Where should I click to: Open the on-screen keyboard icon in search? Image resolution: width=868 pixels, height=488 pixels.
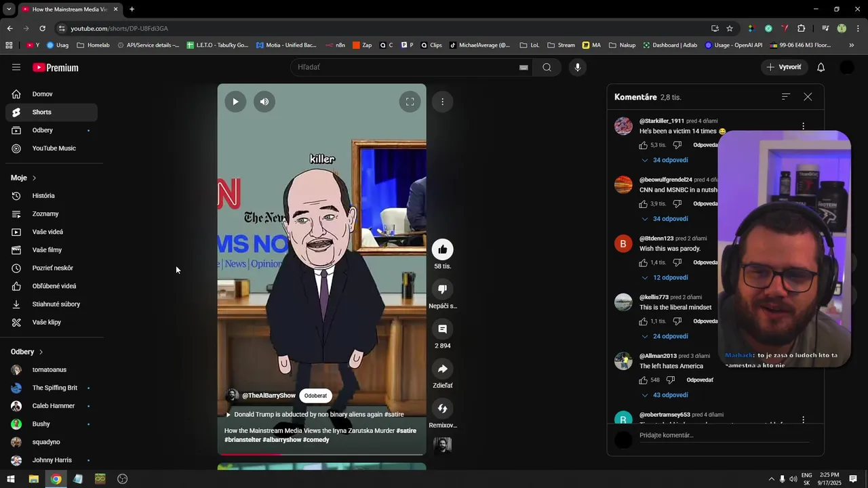[x=524, y=67]
